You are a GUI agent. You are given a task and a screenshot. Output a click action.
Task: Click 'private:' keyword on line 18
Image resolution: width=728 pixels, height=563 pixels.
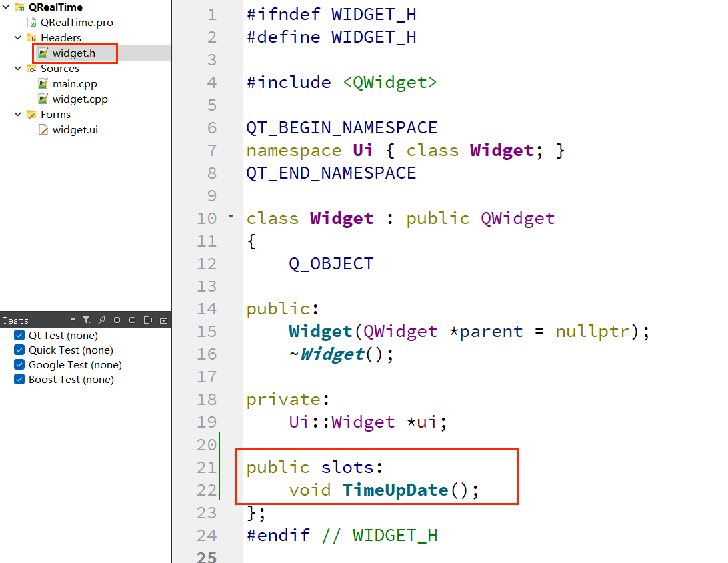click(x=288, y=400)
